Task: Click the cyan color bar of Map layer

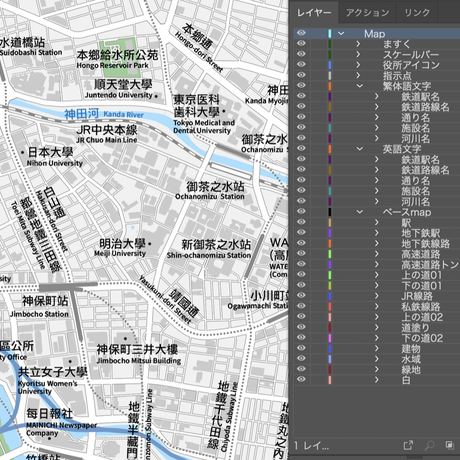Action: click(x=330, y=33)
